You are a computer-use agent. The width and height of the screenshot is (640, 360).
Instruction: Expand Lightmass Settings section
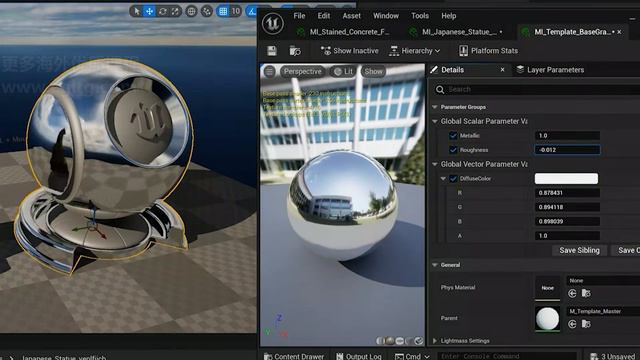[435, 341]
